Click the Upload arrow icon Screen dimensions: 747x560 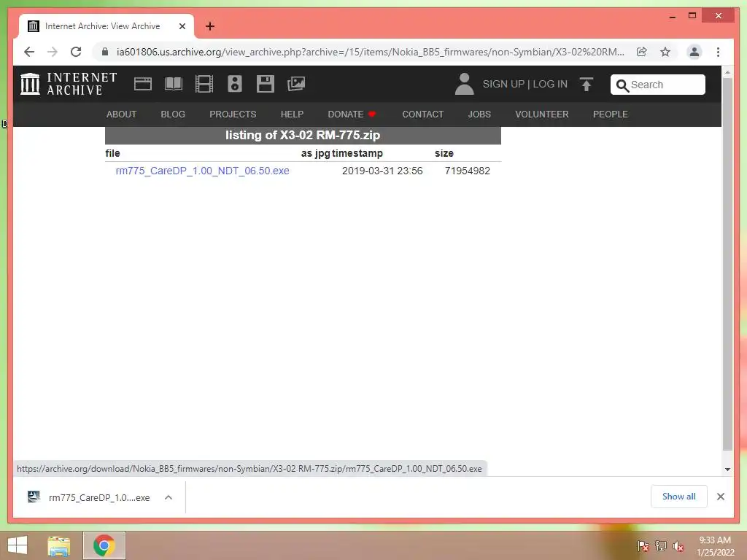[587, 85]
